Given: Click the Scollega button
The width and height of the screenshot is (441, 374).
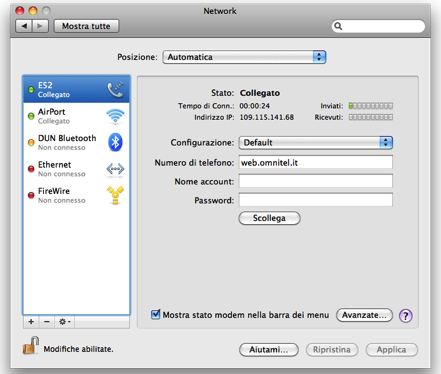Looking at the screenshot, I should [x=269, y=218].
